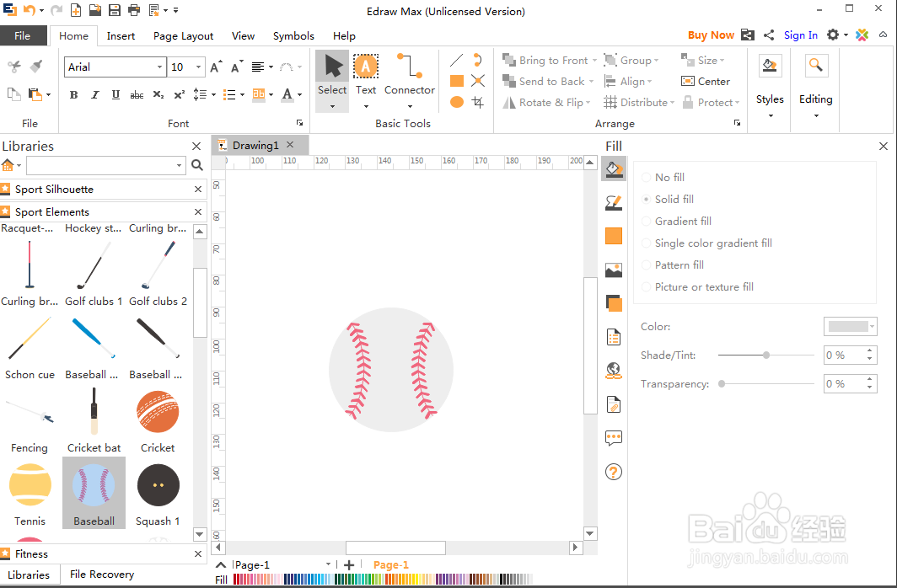Image resolution: width=897 pixels, height=588 pixels.
Task: Click the Libraries search magnifier
Action: (x=196, y=165)
